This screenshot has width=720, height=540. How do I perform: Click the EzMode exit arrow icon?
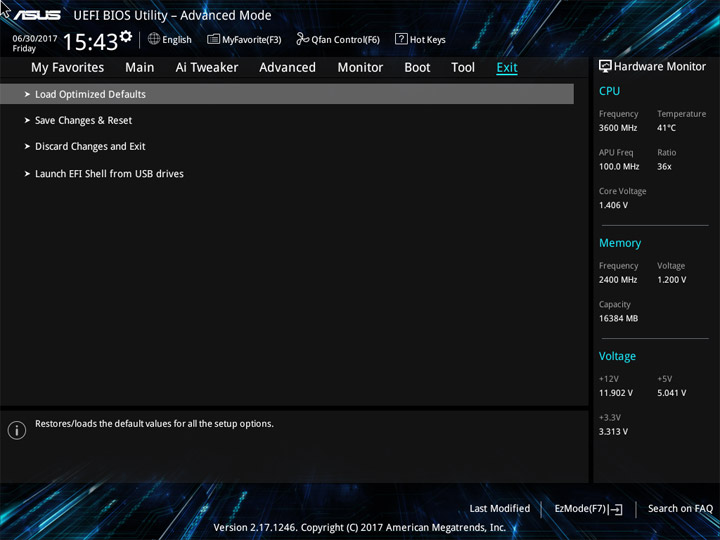click(616, 509)
